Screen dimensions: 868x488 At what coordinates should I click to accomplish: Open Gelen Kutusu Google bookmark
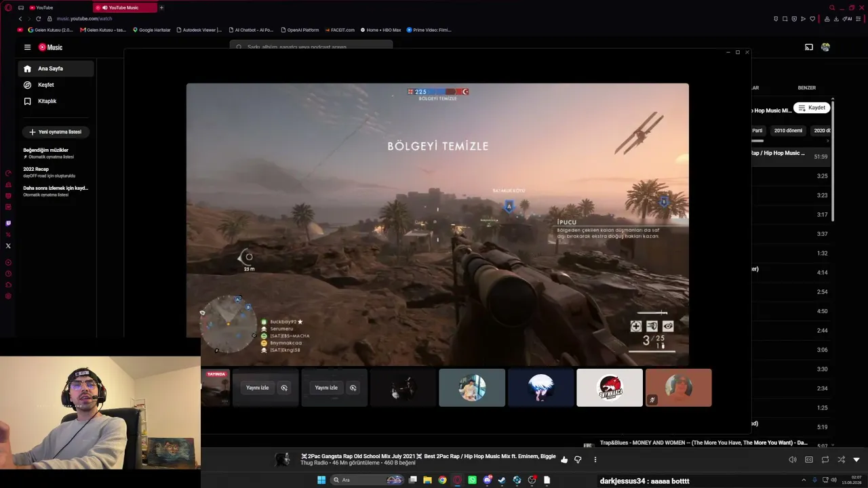click(50, 30)
